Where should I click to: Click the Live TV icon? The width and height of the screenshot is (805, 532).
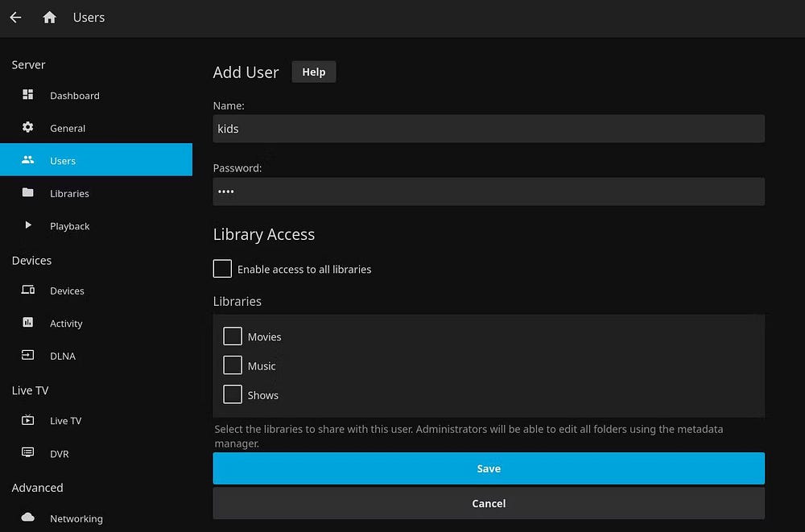click(x=28, y=420)
